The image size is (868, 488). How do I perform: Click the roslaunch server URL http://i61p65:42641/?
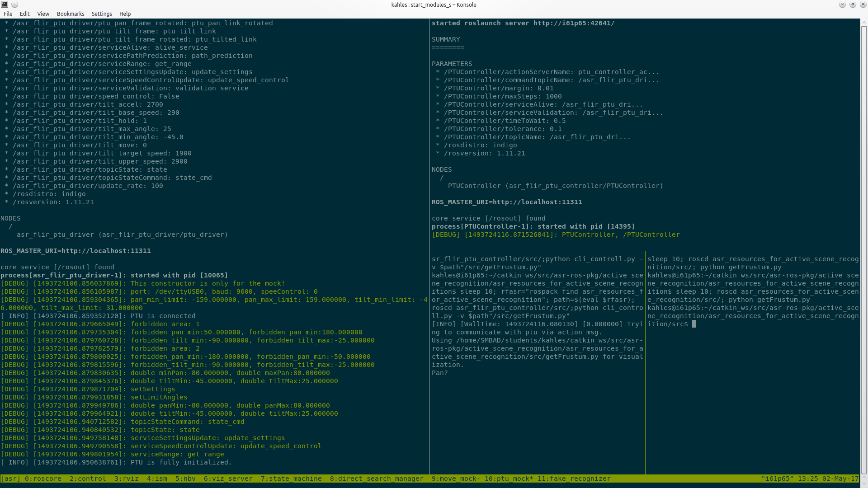[x=574, y=23]
